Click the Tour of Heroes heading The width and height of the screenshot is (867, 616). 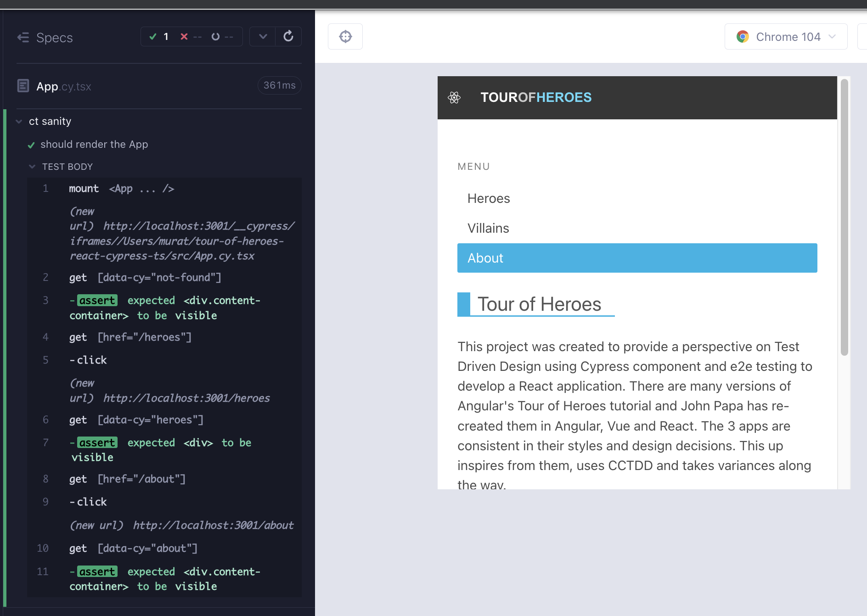539,304
